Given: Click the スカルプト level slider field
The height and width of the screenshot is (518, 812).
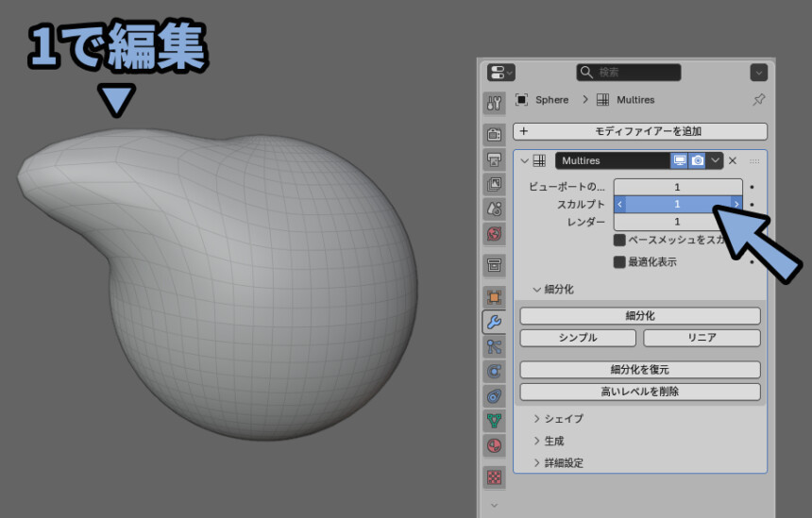Looking at the screenshot, I should pyautogui.click(x=677, y=204).
